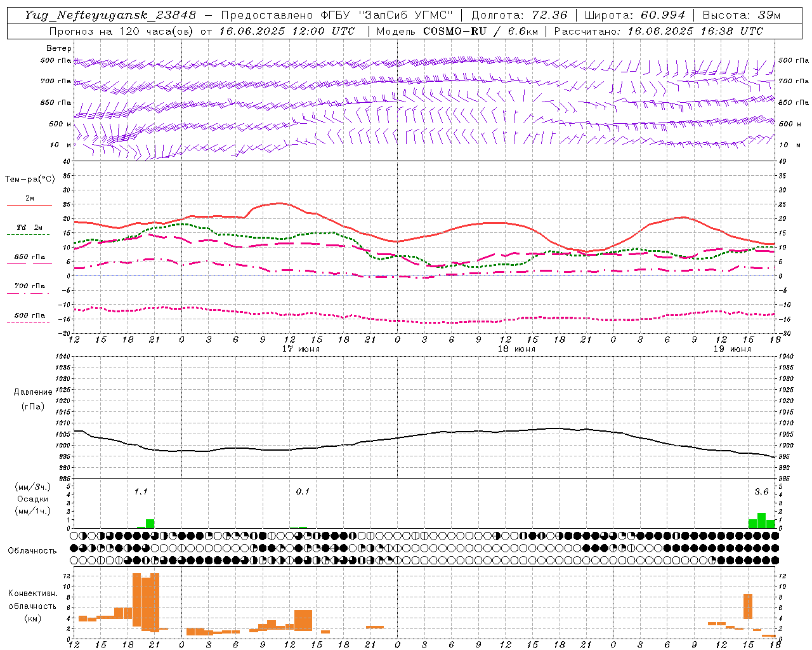Click the Долгота: 72.36 header field
The image size is (812, 650).
[x=519, y=15]
